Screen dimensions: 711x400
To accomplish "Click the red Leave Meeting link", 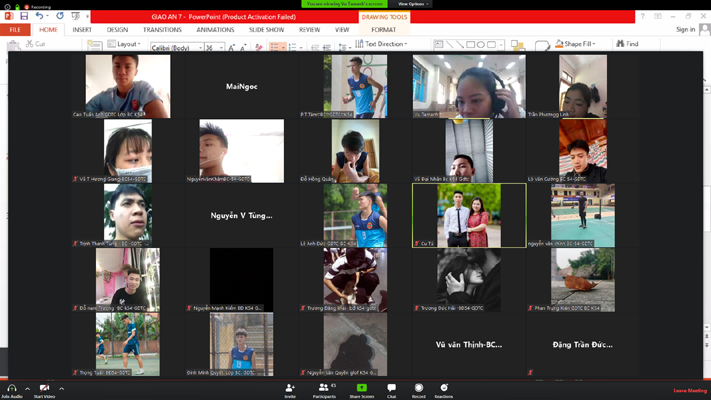I will 689,390.
